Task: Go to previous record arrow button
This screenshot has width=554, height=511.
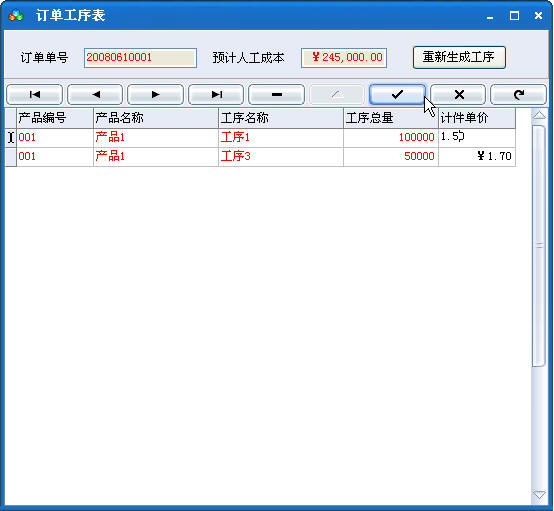Action: tap(95, 95)
